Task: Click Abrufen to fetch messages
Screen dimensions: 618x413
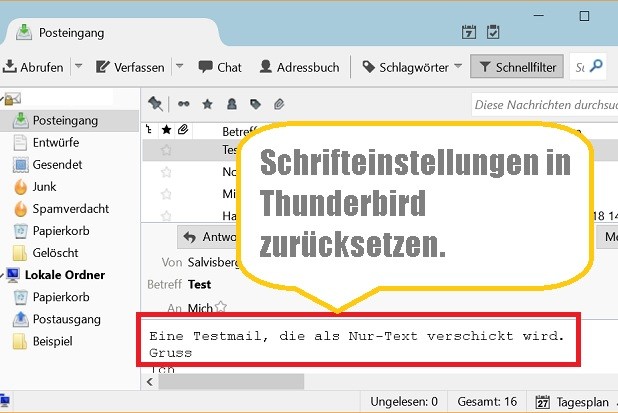Action: tap(33, 67)
